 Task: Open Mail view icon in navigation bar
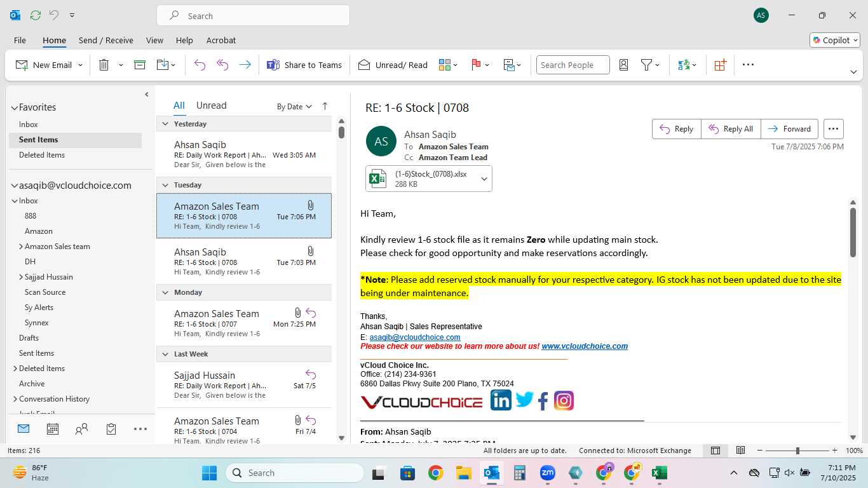[24, 429]
